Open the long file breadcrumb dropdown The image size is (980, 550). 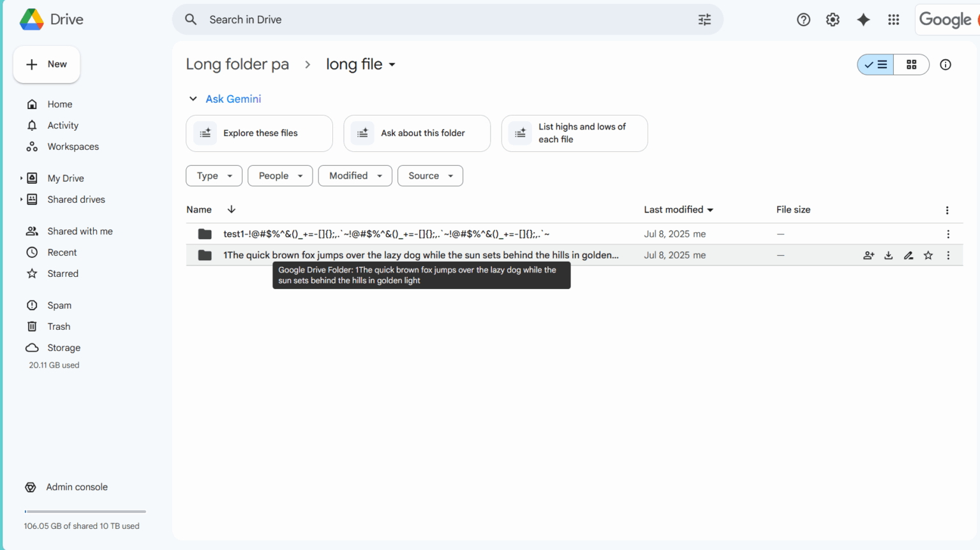point(394,64)
